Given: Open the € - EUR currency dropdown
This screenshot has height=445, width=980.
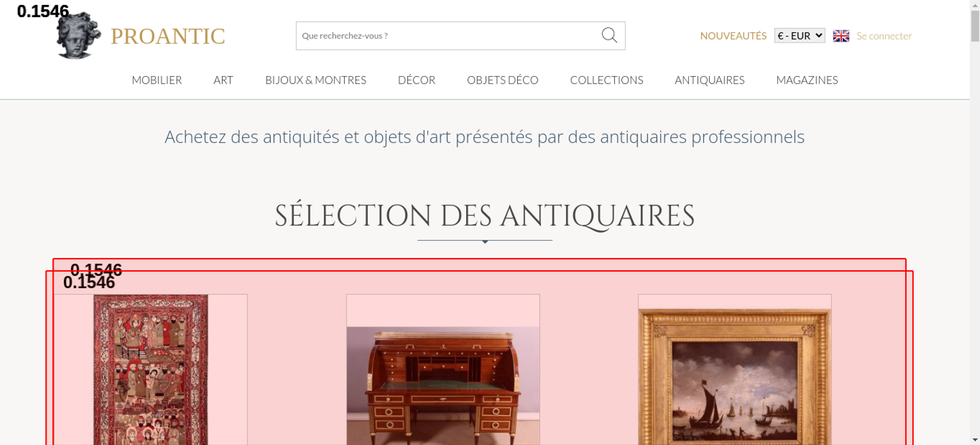Looking at the screenshot, I should 800,36.
